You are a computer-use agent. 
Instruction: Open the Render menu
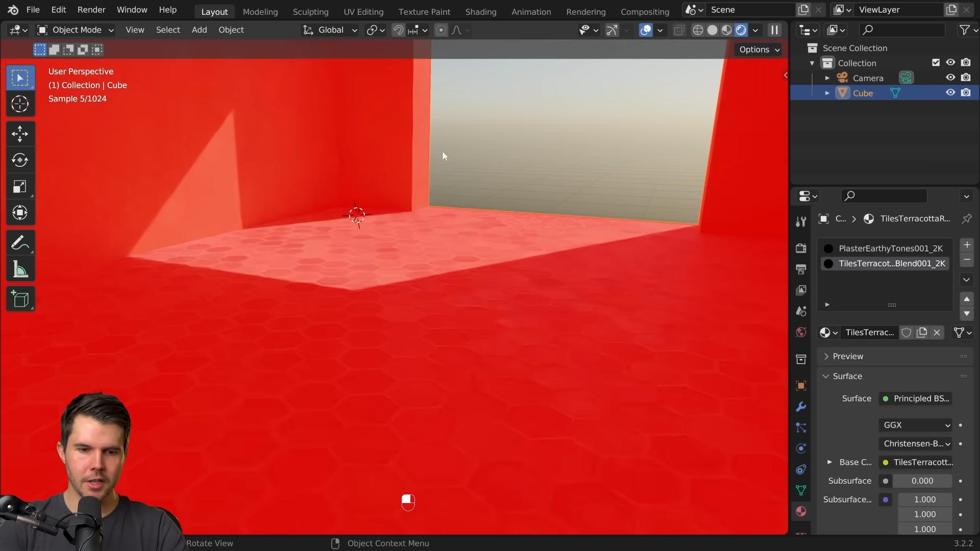coord(91,10)
